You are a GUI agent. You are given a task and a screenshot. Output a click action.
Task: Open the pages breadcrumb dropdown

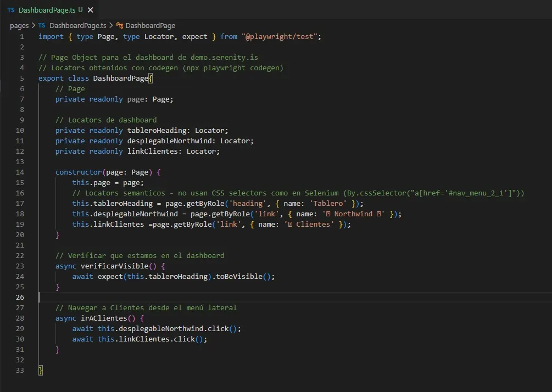click(x=19, y=25)
